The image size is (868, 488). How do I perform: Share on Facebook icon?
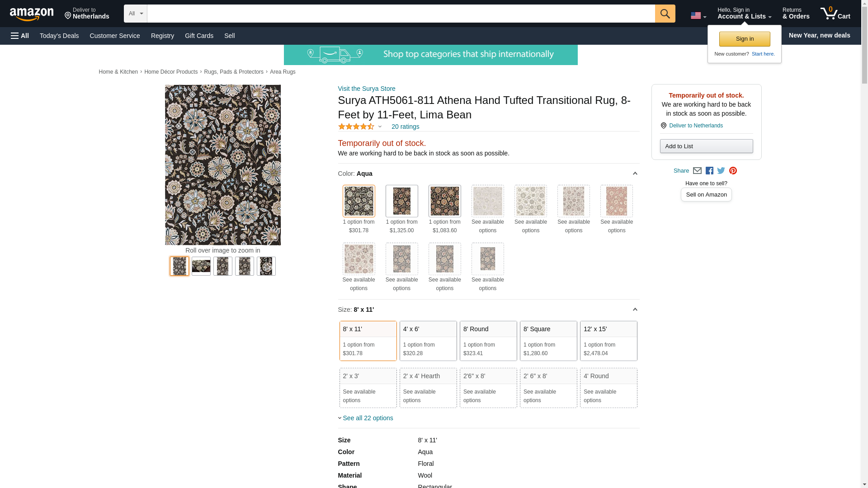coord(709,171)
